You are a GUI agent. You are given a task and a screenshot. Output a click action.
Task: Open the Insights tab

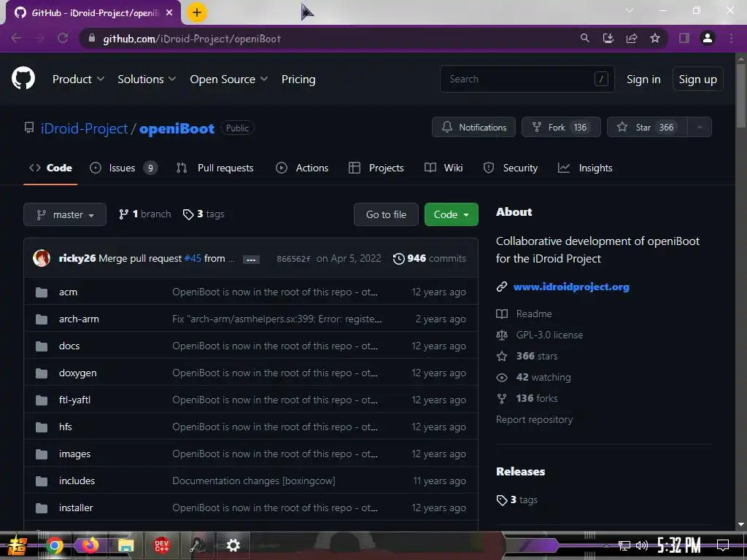coord(585,168)
